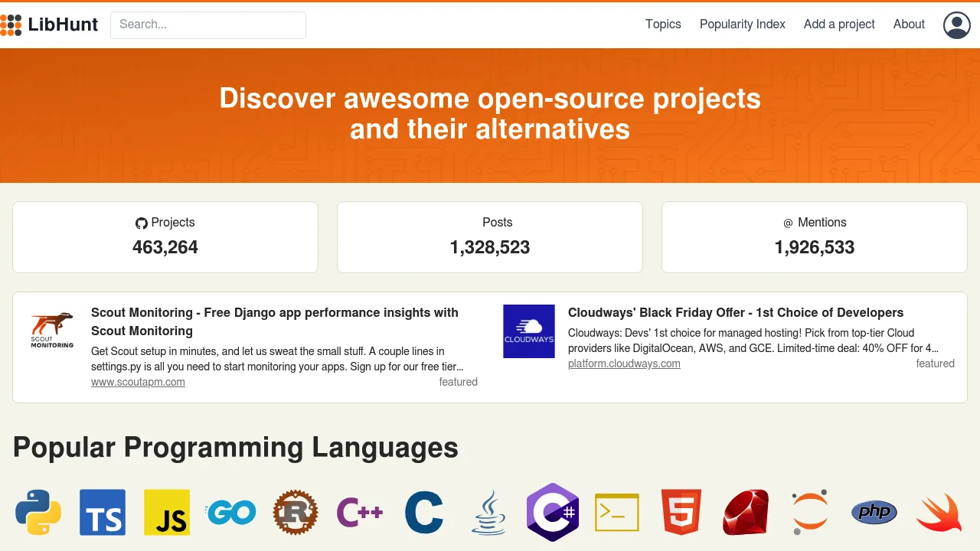980x551 pixels.
Task: Click the featured label under Cloudways ad
Action: (x=936, y=364)
